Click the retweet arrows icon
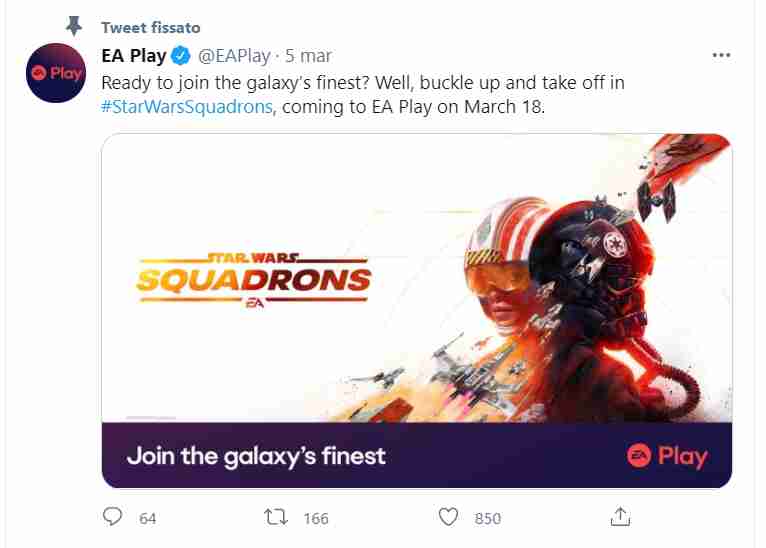Screen dimensions: 766x548 276,517
